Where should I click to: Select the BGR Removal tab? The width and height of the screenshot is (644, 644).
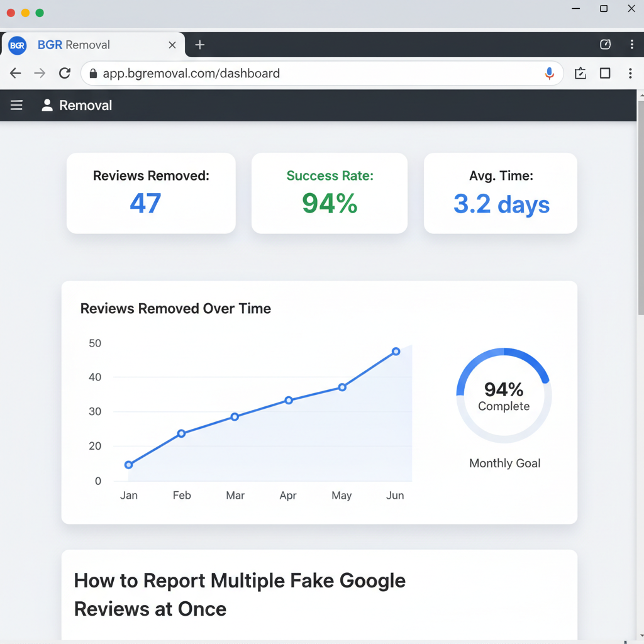point(93,45)
